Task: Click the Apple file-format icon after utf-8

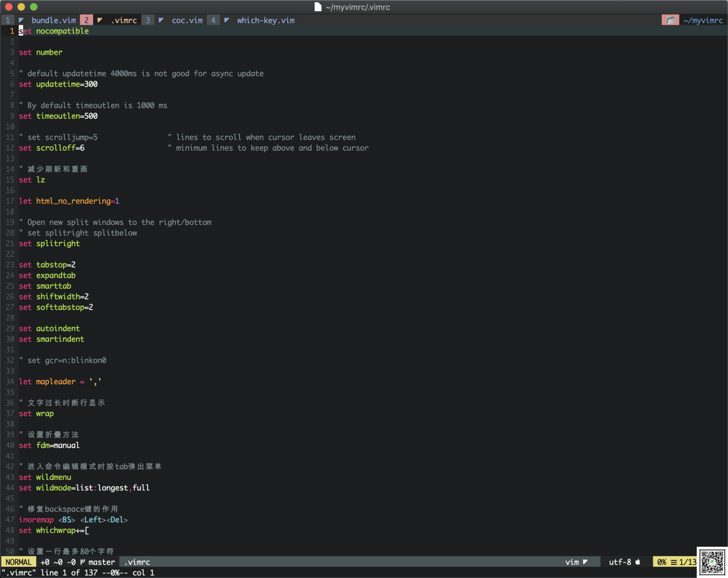Action: click(x=638, y=562)
